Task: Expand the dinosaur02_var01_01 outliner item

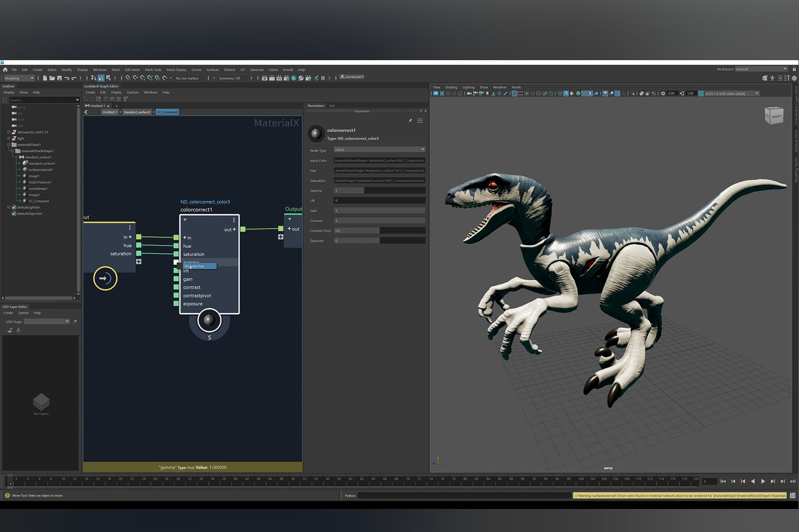Action: pyautogui.click(x=8, y=132)
